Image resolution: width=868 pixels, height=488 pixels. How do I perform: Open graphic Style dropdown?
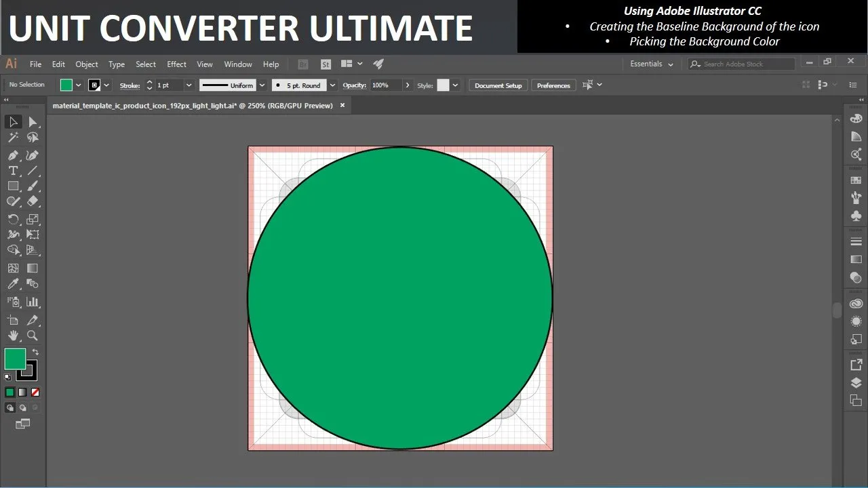tap(455, 85)
